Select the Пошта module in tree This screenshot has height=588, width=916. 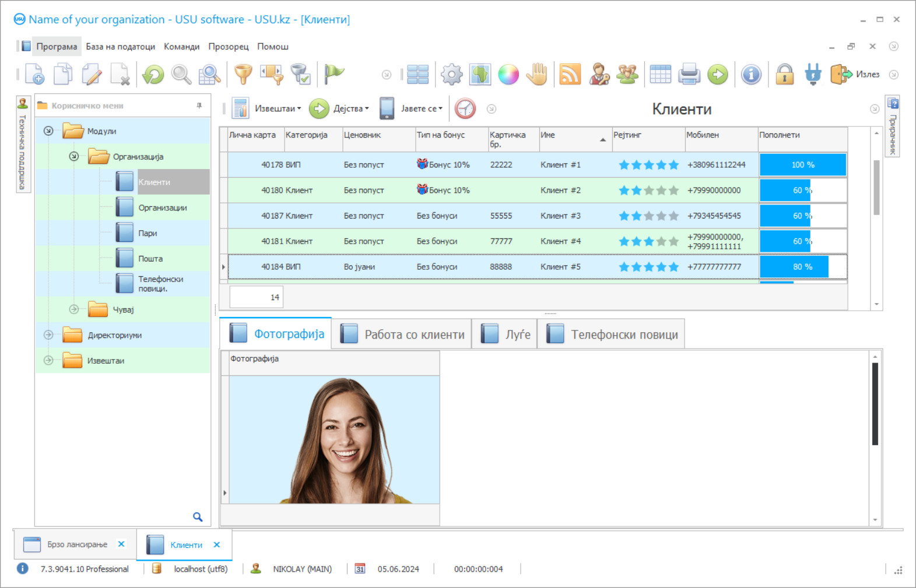point(150,259)
